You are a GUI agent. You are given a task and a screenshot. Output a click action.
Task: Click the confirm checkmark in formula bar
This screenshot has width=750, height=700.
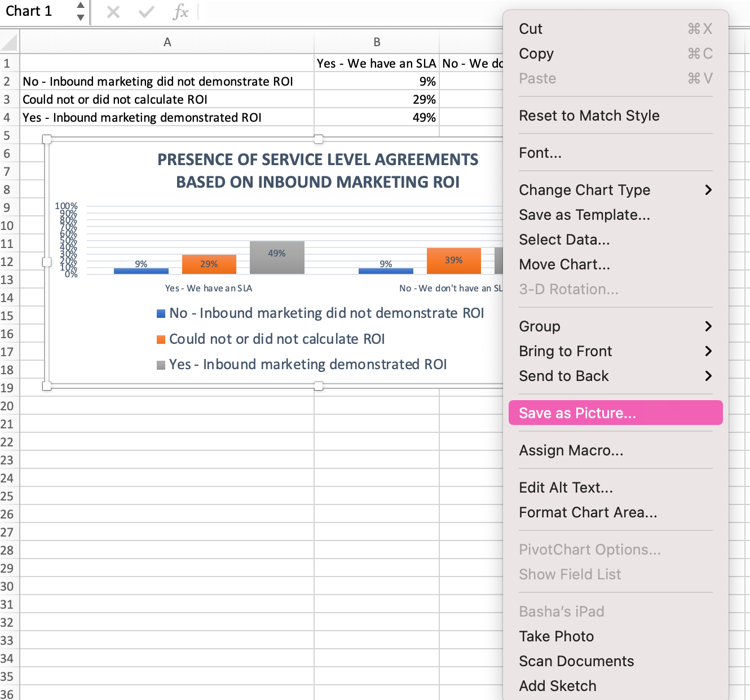(147, 12)
